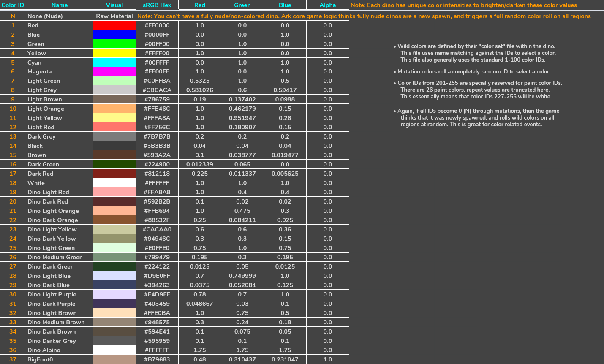604x364 pixels.
Task: Select the None (Nude) name cell
Action: 60,16
